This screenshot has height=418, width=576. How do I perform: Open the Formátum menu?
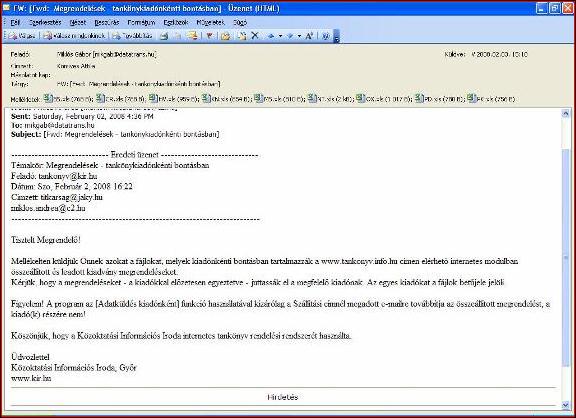click(141, 22)
